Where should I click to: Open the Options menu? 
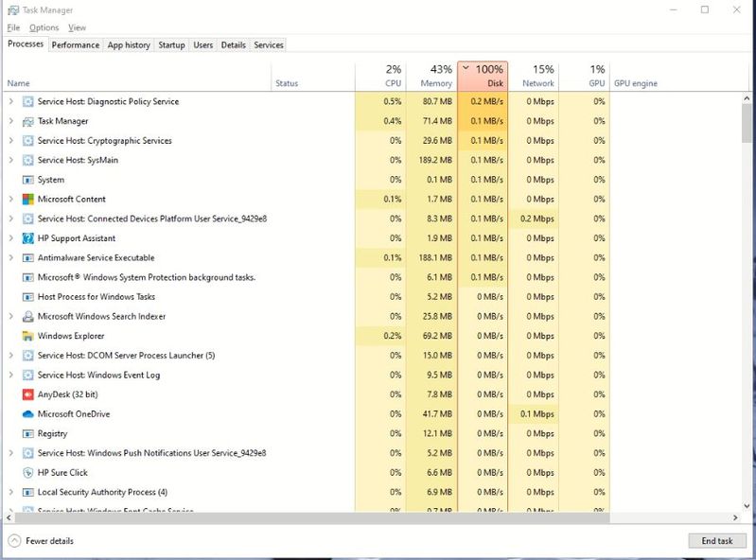click(44, 27)
